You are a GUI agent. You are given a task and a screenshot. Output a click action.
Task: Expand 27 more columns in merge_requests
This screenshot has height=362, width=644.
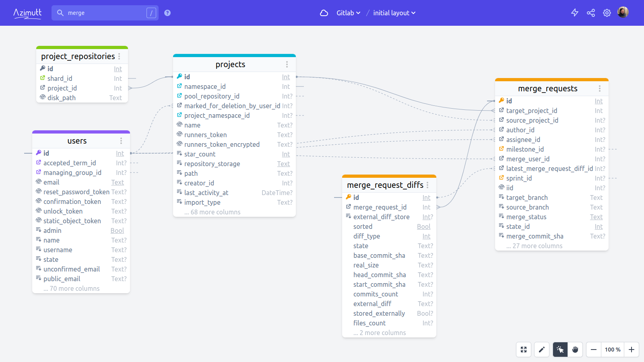coord(534,246)
